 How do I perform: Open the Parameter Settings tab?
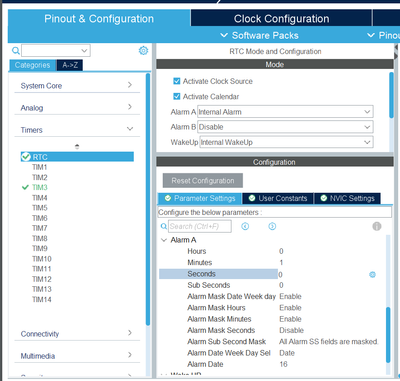pyautogui.click(x=200, y=198)
